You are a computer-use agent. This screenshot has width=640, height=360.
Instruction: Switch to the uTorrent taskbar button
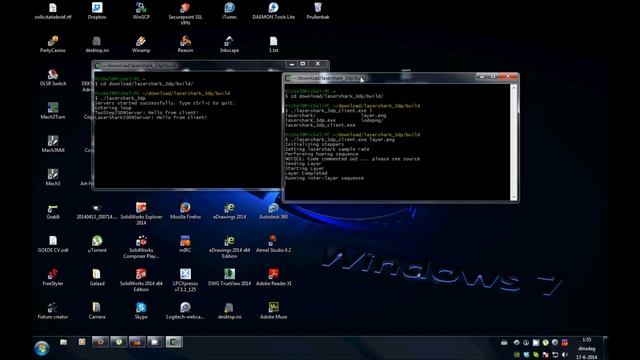click(x=119, y=342)
